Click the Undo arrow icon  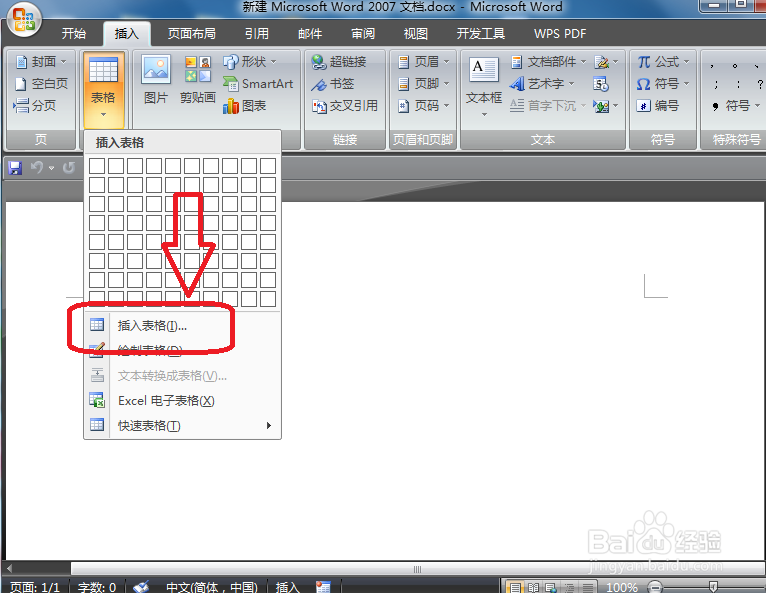(x=37, y=168)
